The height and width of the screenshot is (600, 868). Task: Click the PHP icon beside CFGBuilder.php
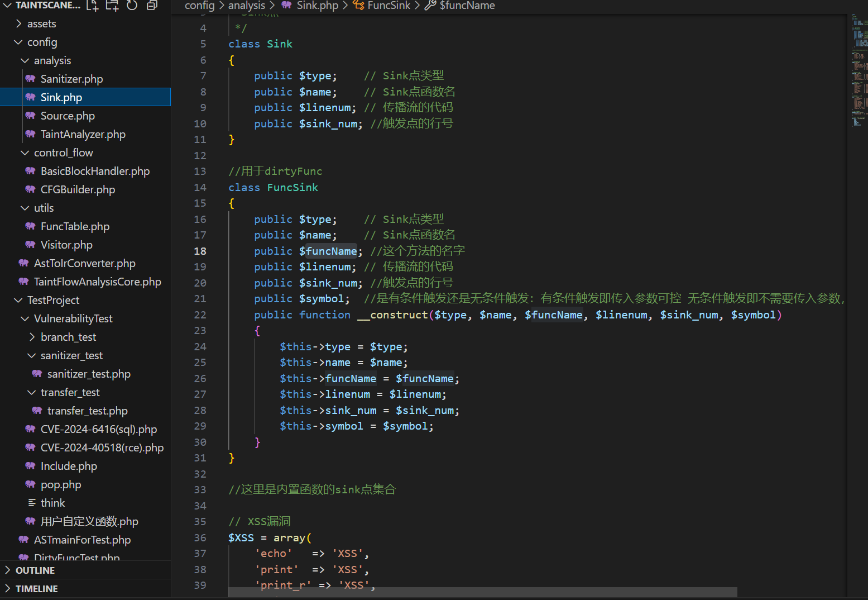tap(31, 189)
